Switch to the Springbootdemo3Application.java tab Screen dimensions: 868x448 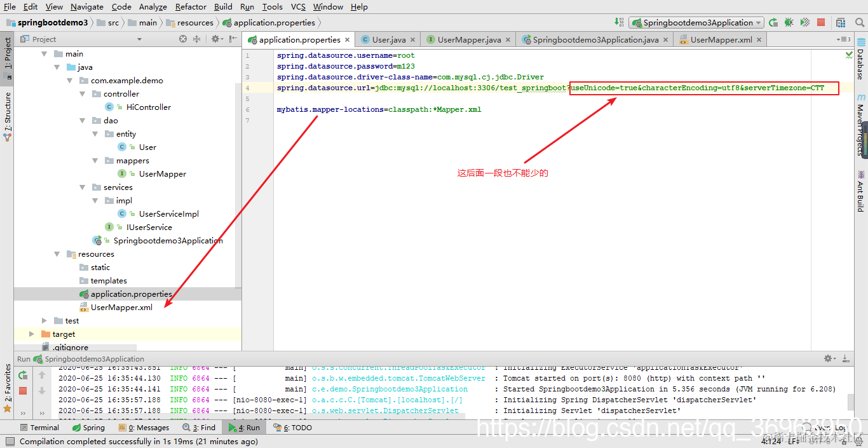click(595, 39)
